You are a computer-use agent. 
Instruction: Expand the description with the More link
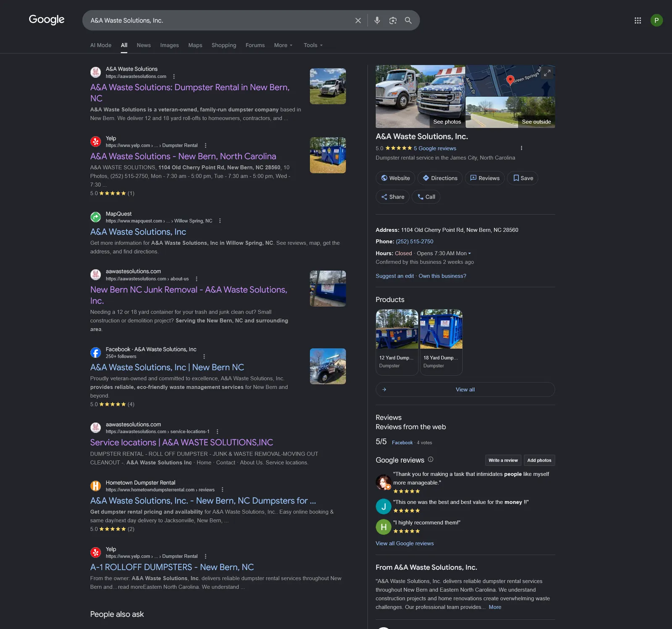coord(495,607)
